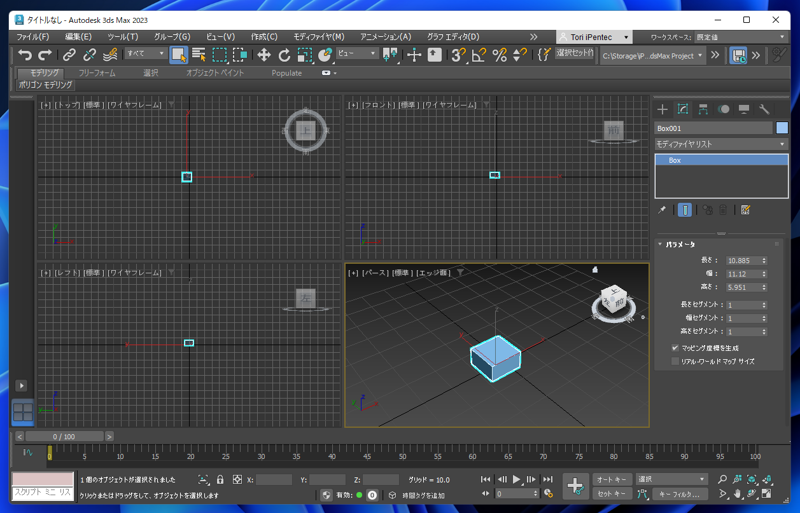Image resolution: width=800 pixels, height=513 pixels.
Task: Open the Hierarchy panel tab
Action: pyautogui.click(x=703, y=109)
